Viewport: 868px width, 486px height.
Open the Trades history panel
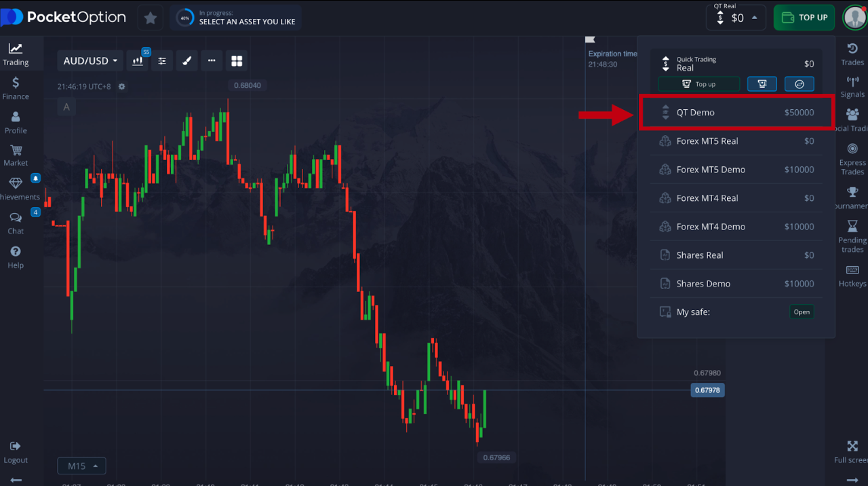(852, 54)
